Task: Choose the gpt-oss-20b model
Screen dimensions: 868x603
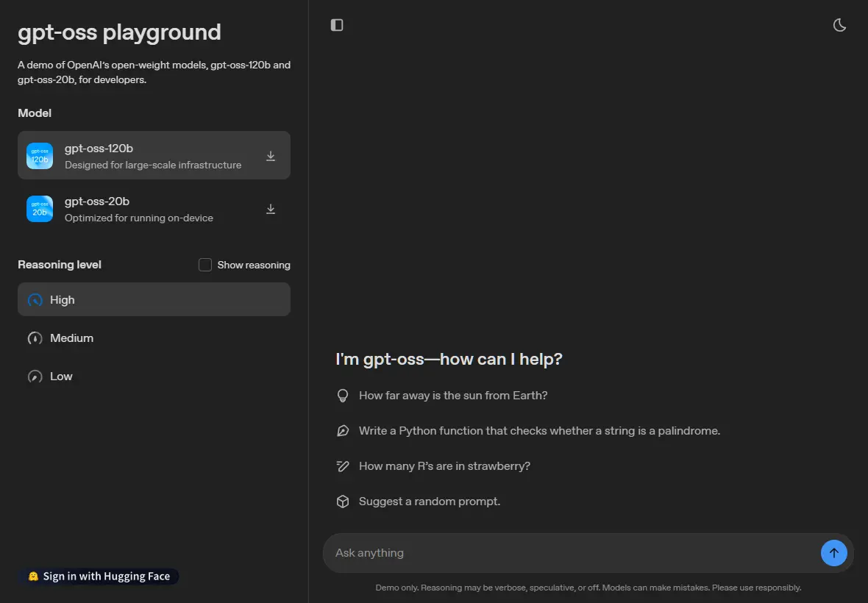Action: click(x=154, y=209)
